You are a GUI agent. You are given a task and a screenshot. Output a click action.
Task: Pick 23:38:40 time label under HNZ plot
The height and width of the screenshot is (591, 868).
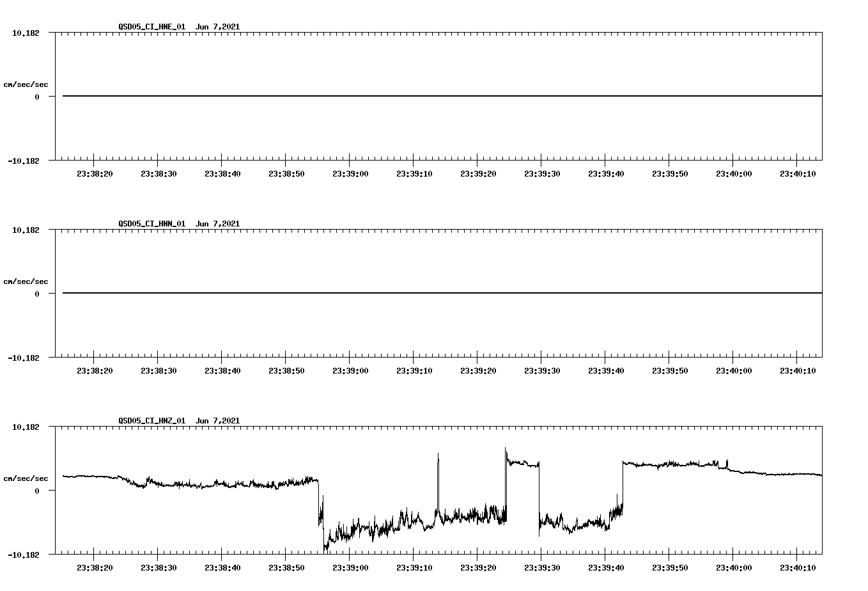pos(222,568)
